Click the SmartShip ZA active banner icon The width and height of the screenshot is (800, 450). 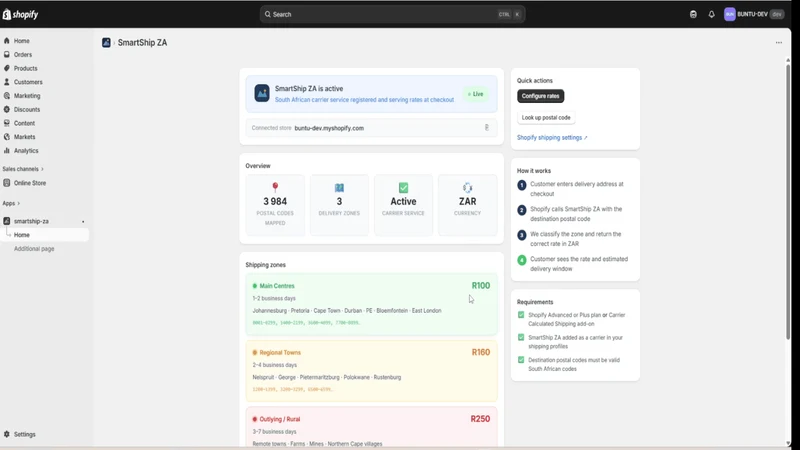click(262, 93)
